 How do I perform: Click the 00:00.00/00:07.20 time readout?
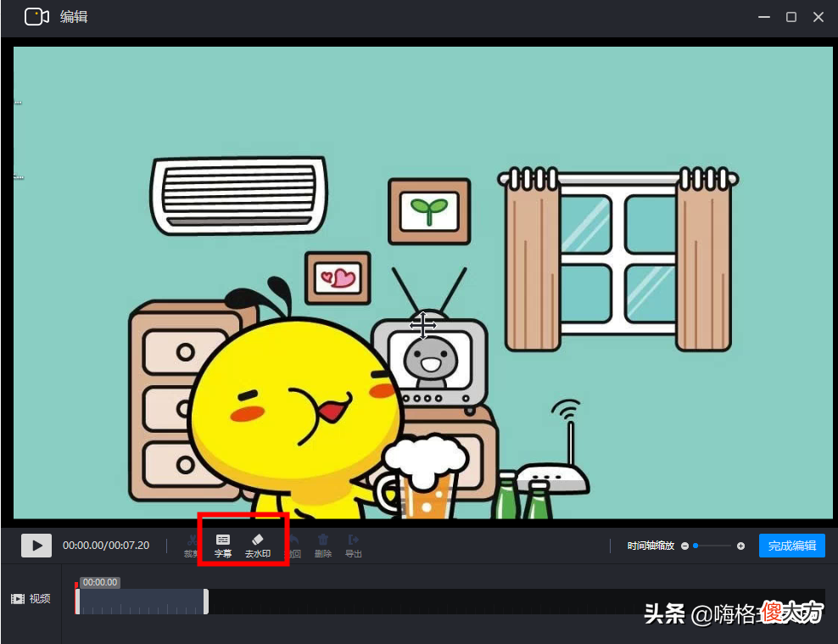106,545
